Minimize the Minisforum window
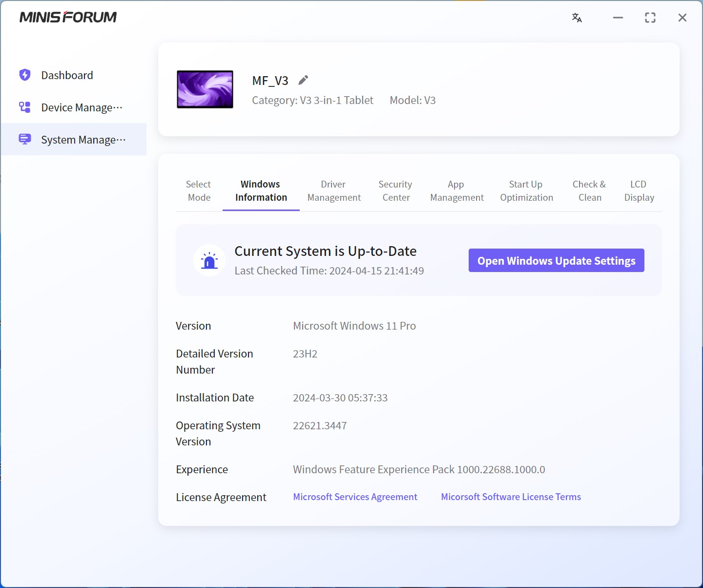703x588 pixels. pos(618,18)
